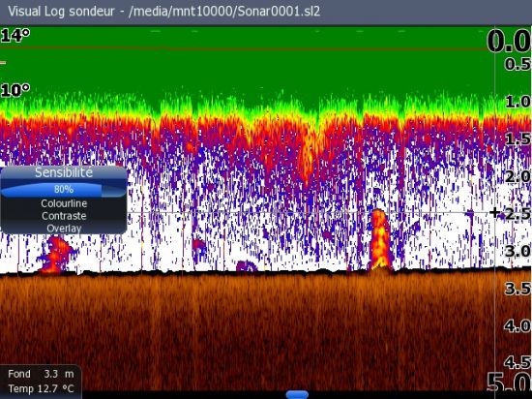The width and height of the screenshot is (532, 399).
Task: Choose the Overlay menu entry
Action: point(64,229)
